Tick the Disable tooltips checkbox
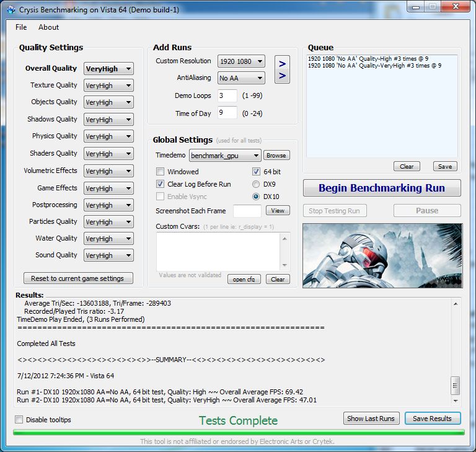476x452 pixels. tap(19, 420)
